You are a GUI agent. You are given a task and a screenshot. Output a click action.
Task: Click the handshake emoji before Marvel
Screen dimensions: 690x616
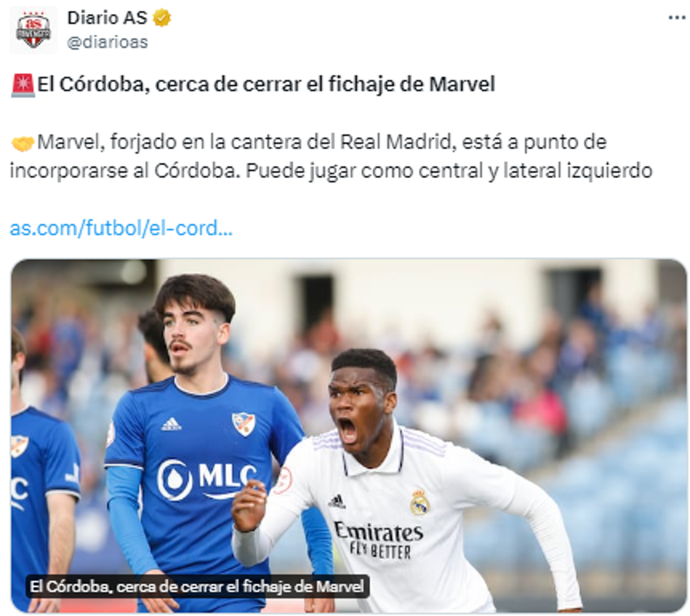[x=22, y=143]
